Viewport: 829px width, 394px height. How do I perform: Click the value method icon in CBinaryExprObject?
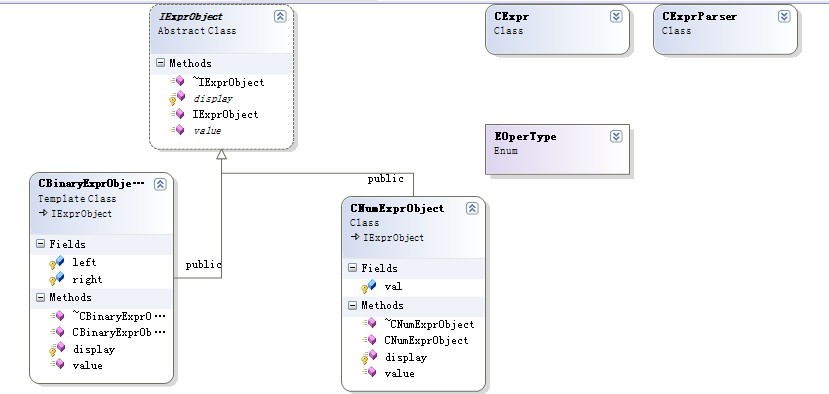(57, 364)
